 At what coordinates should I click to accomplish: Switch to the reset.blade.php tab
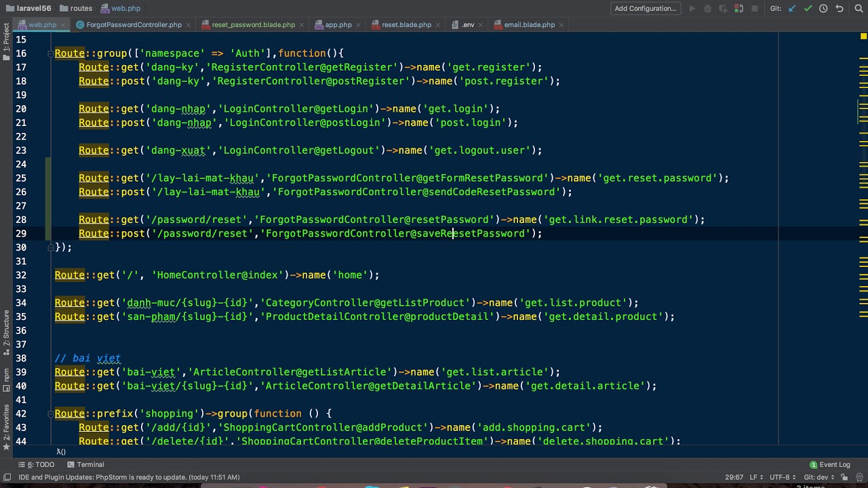pyautogui.click(x=406, y=25)
